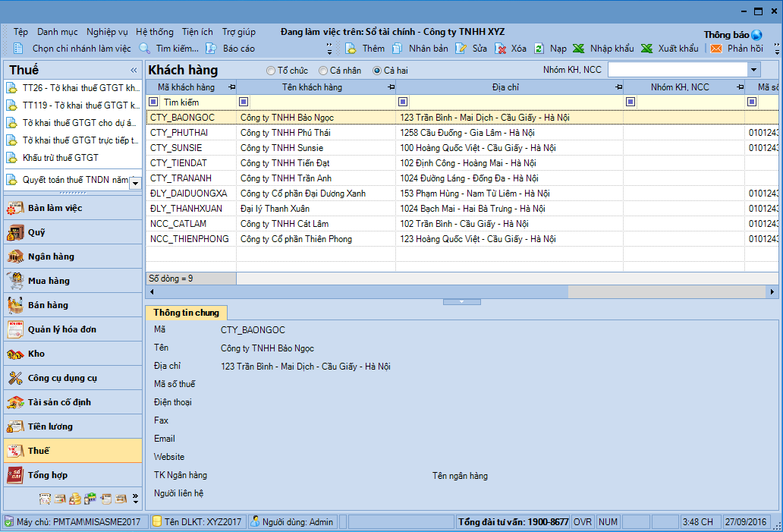Click the Tên khách hàng filter field
This screenshot has height=532, width=783.
(322, 102)
